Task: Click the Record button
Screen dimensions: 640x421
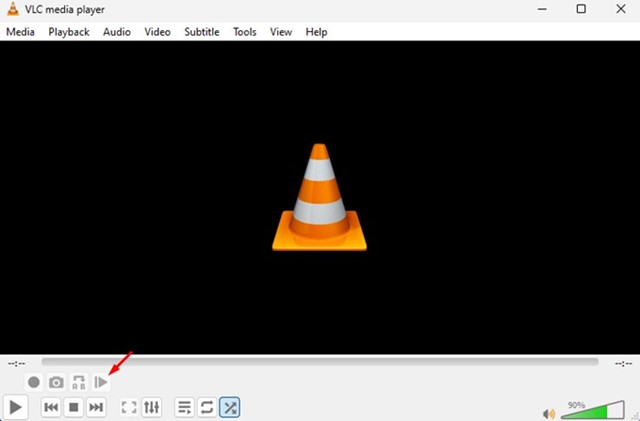Action: pos(34,382)
